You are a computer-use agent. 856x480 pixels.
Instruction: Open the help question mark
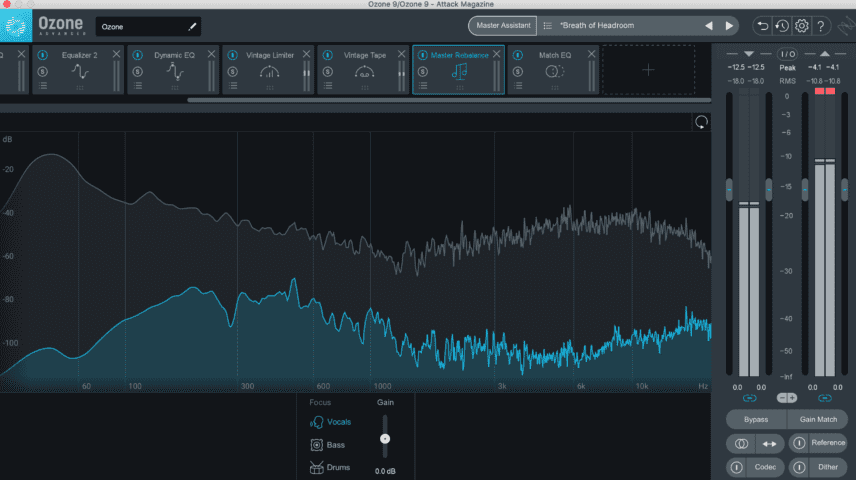pos(821,26)
